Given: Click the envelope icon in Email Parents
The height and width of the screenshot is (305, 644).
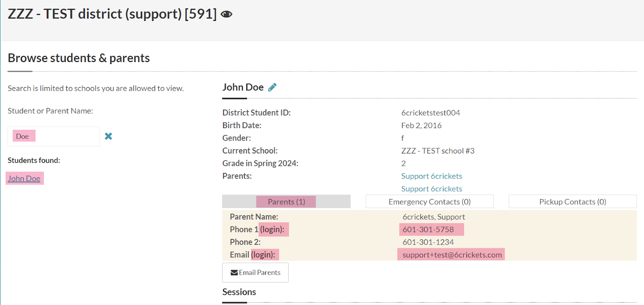Looking at the screenshot, I should click(x=234, y=273).
